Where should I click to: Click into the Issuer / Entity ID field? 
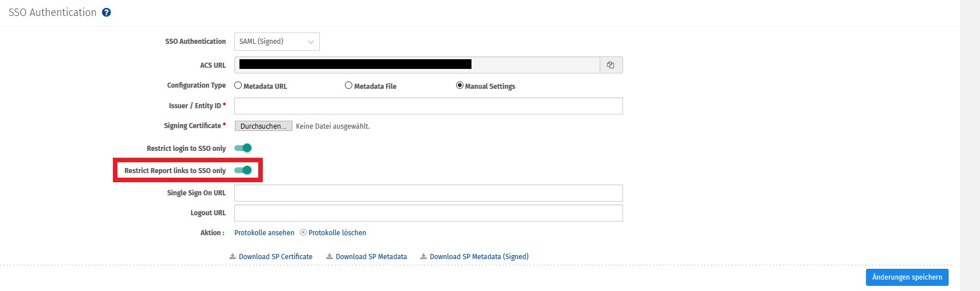click(x=428, y=106)
